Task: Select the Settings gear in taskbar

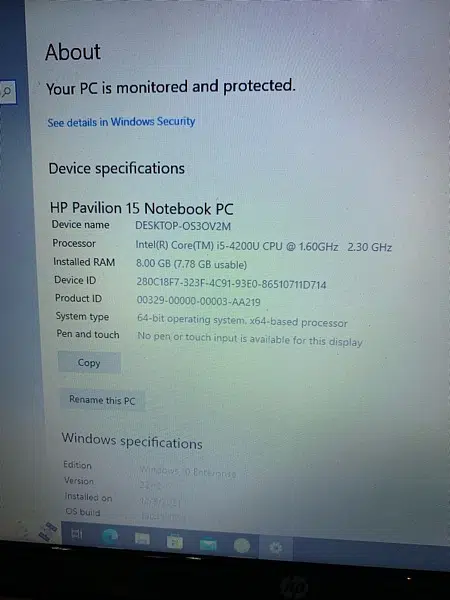Action: [276, 548]
